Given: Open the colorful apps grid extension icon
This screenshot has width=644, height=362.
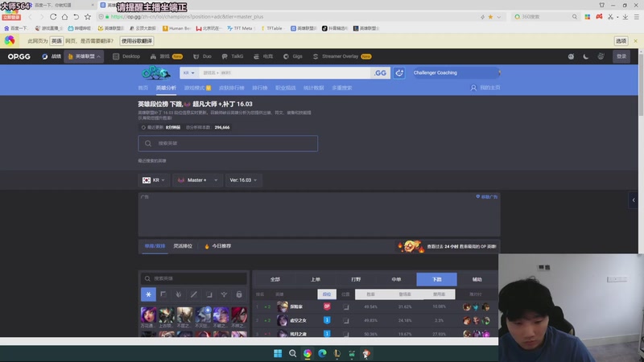Looking at the screenshot, I should pyautogui.click(x=588, y=17).
